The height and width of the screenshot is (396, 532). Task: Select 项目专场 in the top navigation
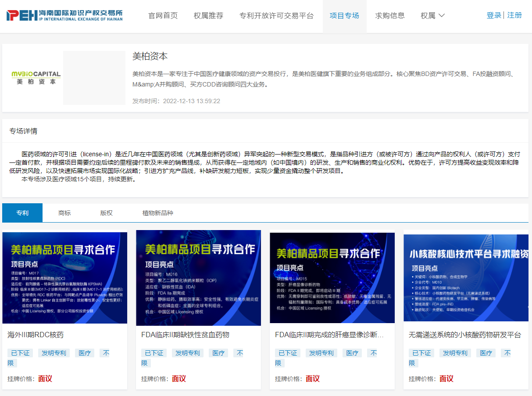tap(344, 16)
